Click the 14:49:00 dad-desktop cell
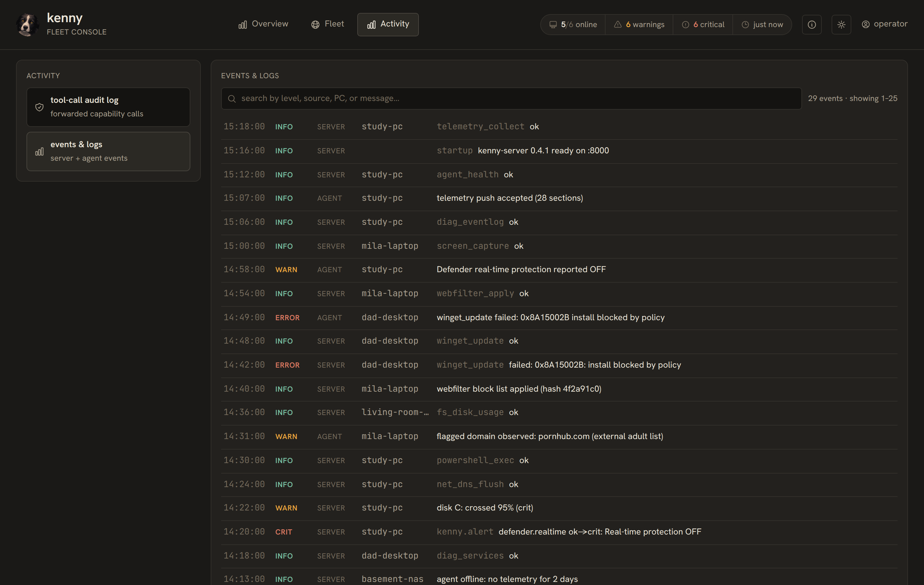 pos(390,318)
